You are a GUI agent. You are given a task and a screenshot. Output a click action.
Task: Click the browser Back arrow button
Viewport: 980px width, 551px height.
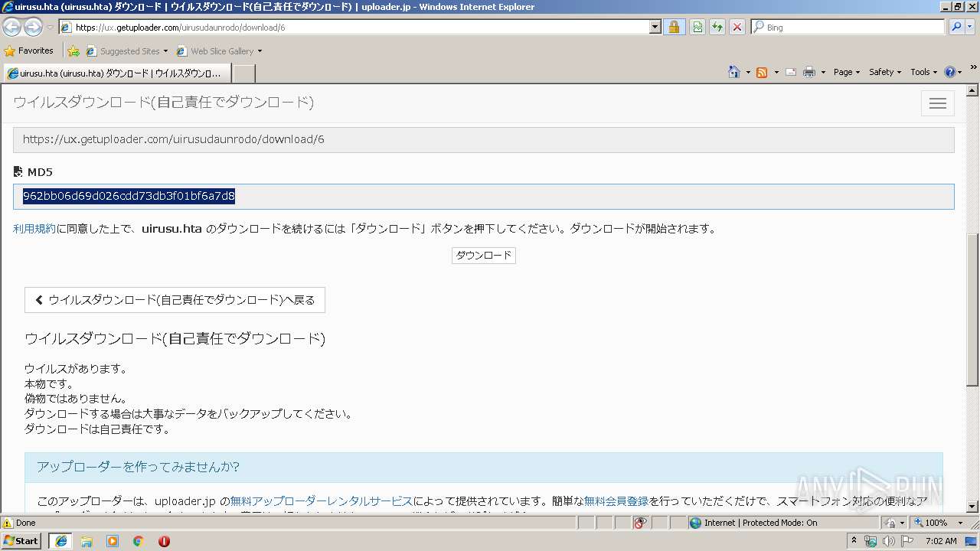(11, 28)
